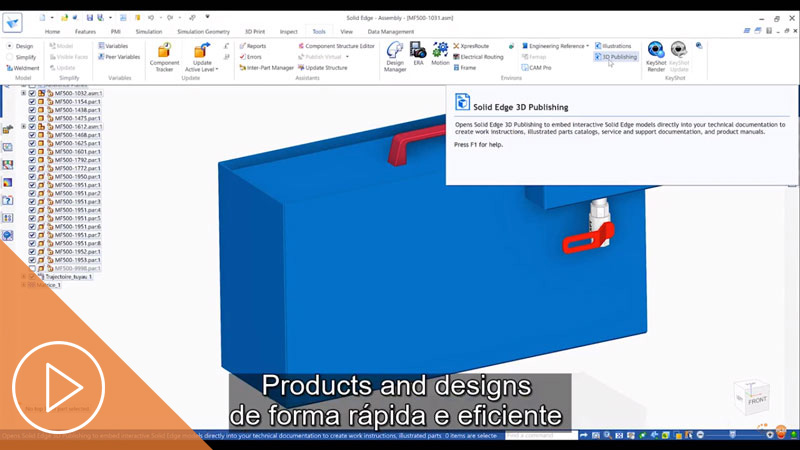Uncheck the MF500-1154.par:1 component checkbox

pyautogui.click(x=32, y=102)
